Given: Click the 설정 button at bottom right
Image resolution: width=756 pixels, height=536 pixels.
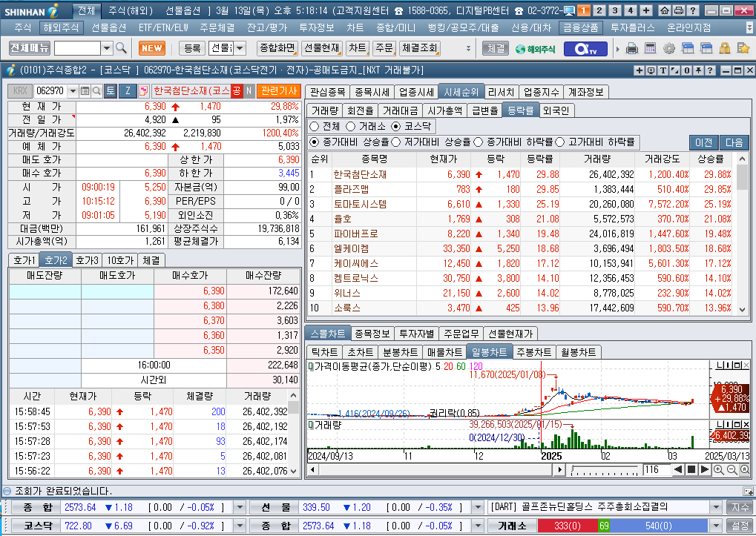Looking at the screenshot, I should coord(740,526).
